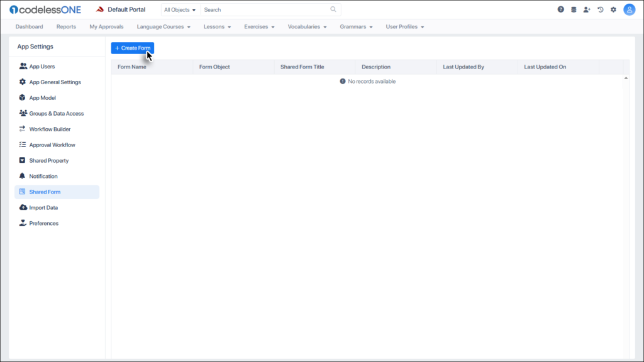
Task: Open App General Settings link
Action: pos(57,82)
